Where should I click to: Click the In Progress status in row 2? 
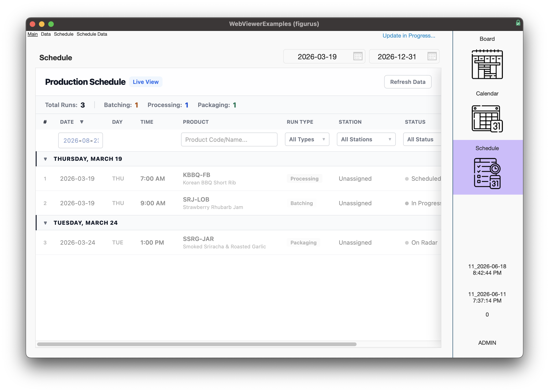(423, 203)
